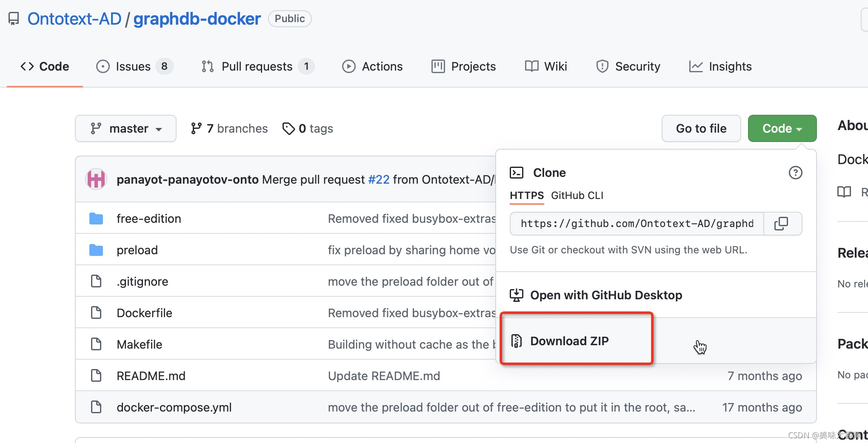Toggle the green Code dropdown button

[782, 128]
